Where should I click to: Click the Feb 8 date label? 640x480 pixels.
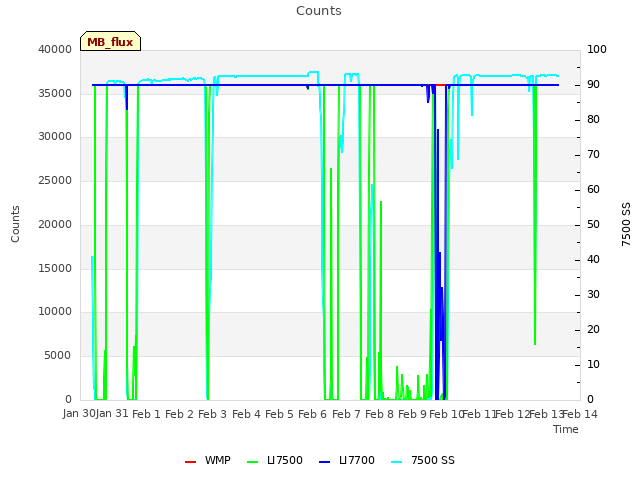(379, 414)
